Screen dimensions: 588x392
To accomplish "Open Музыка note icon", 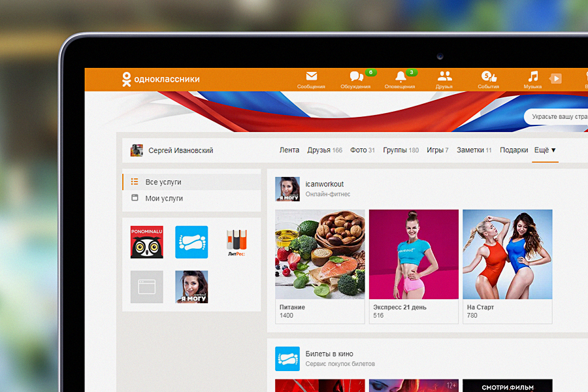I will tap(533, 76).
